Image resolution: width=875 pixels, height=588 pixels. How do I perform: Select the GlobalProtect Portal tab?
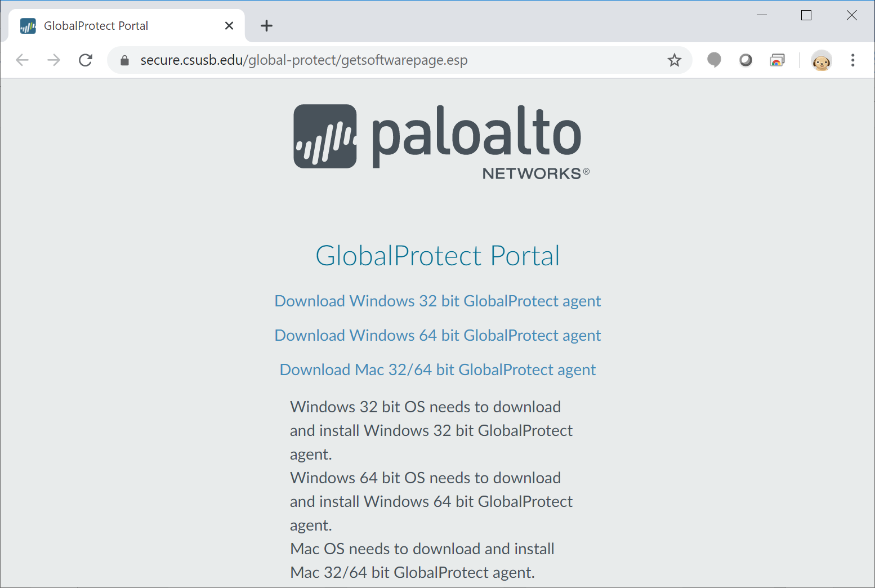(x=113, y=25)
